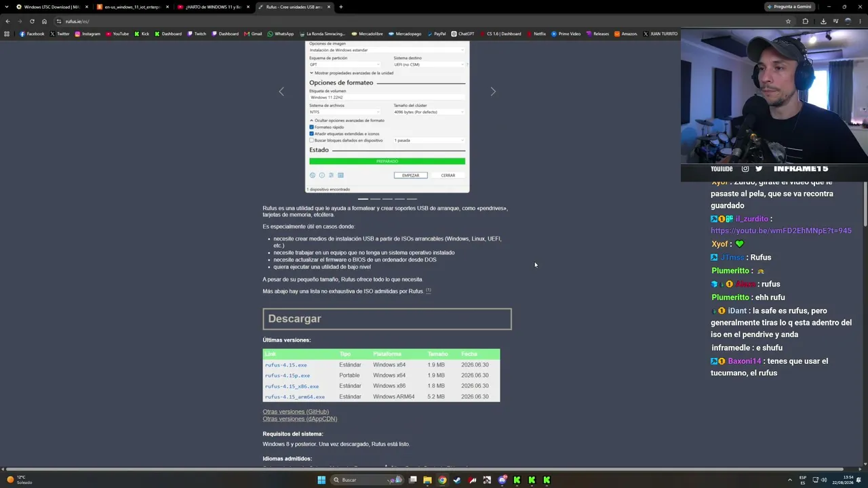Open the browser downloads panel
Screen dimensions: 868x488
823,21
